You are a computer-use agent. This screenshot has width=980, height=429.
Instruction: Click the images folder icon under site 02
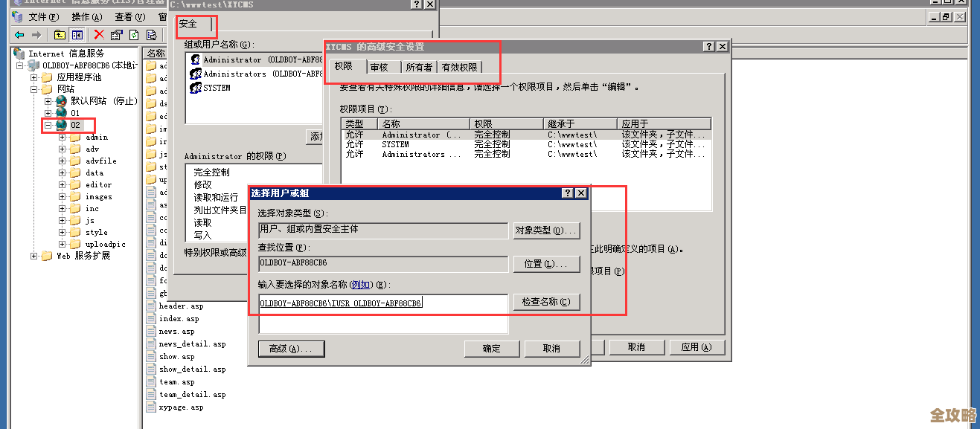pyautogui.click(x=77, y=195)
